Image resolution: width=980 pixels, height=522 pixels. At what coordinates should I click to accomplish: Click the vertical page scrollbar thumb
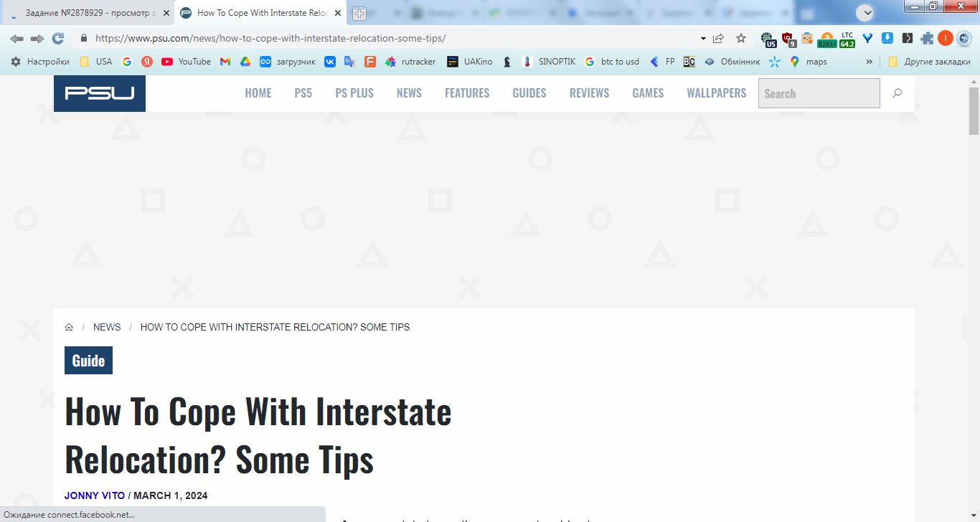[x=974, y=111]
